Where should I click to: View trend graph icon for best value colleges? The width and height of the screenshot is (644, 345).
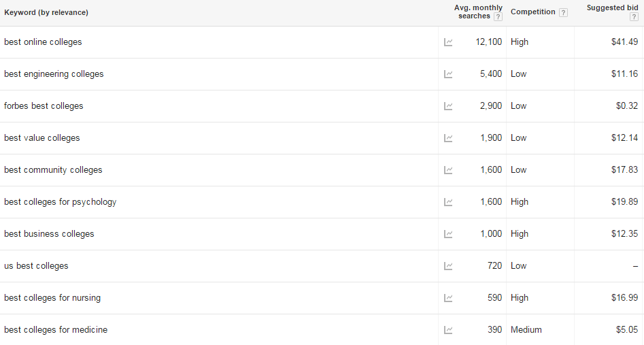tap(448, 138)
